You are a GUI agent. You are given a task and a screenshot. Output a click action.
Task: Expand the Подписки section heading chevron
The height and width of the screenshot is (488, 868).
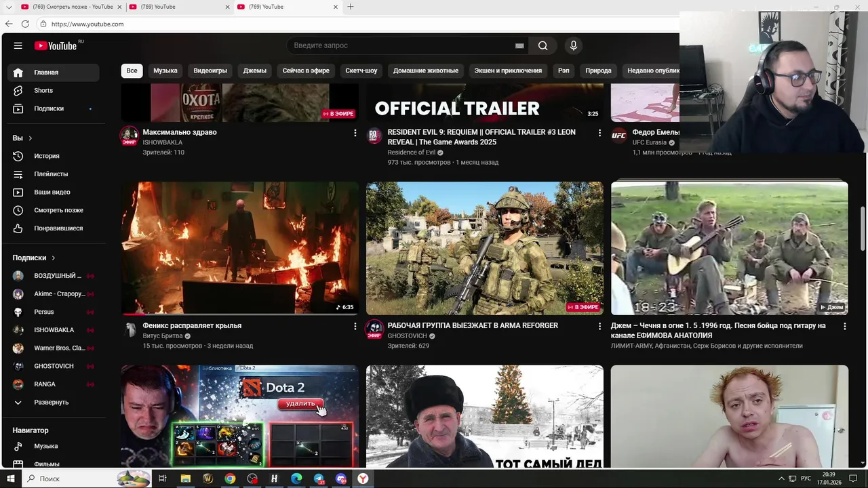click(x=53, y=258)
